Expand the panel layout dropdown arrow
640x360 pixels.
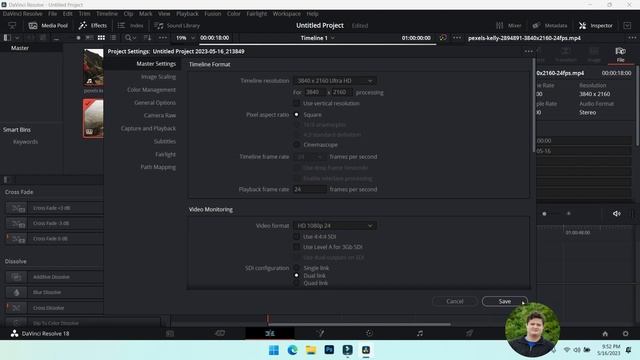(17, 38)
